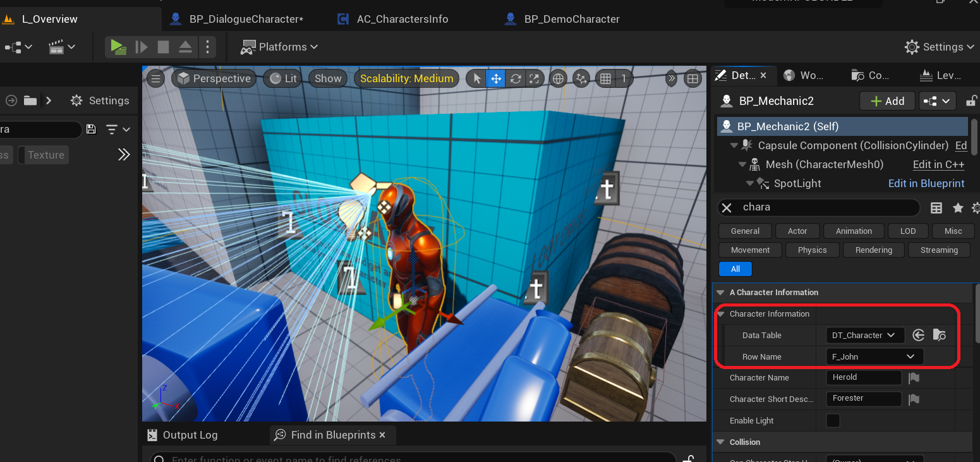Toggle the Physics category filter

812,250
